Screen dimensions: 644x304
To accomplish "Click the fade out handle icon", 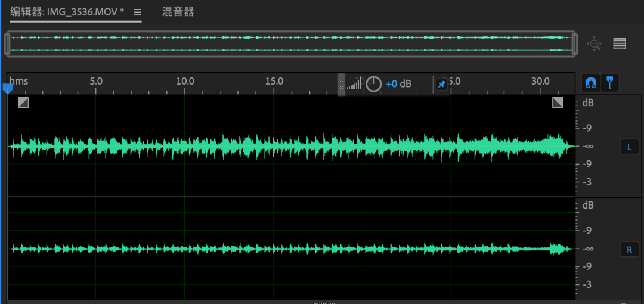I will 558,103.
